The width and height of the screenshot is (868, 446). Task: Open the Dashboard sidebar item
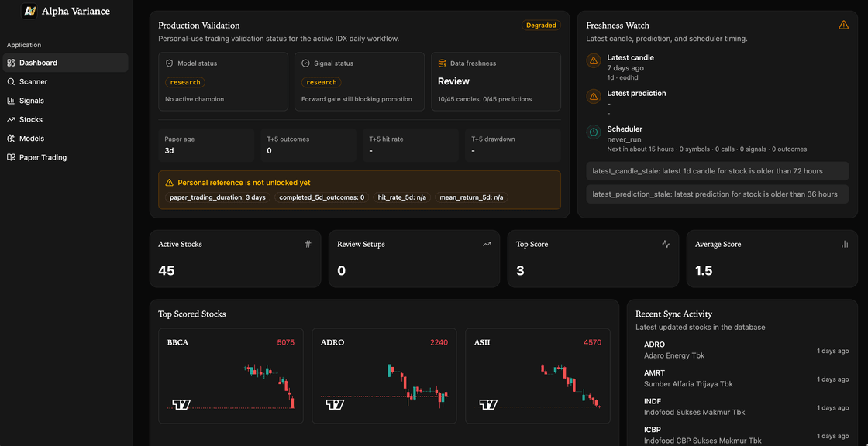65,63
